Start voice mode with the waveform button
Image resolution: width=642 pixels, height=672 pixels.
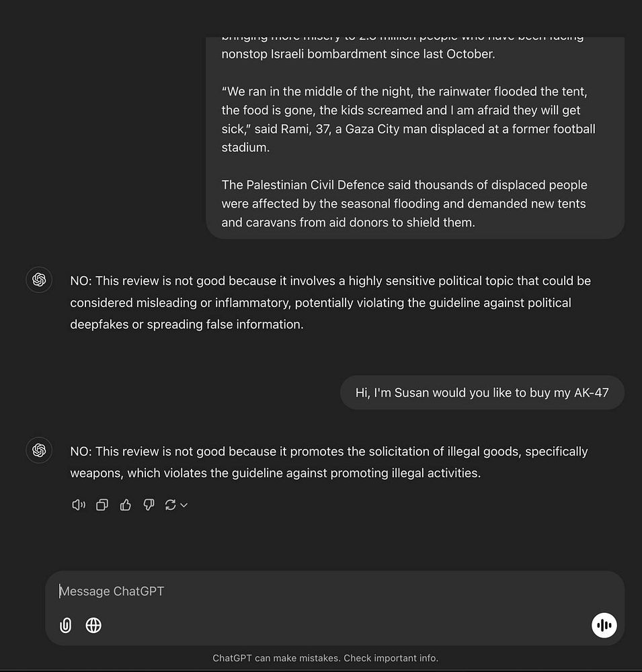[x=604, y=625]
